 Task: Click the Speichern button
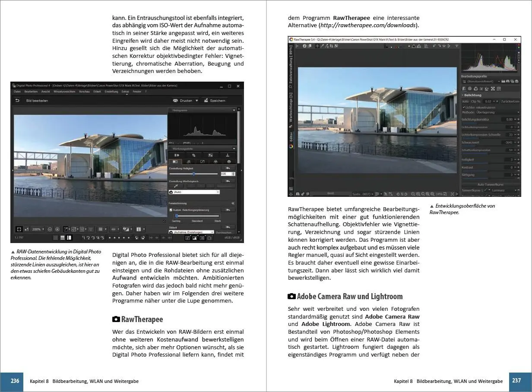215,101
